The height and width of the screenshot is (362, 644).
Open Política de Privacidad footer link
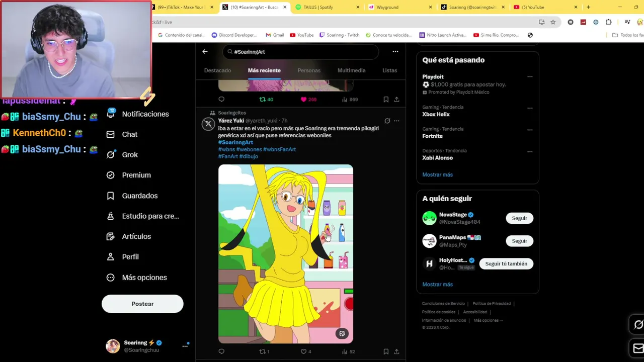click(x=492, y=304)
